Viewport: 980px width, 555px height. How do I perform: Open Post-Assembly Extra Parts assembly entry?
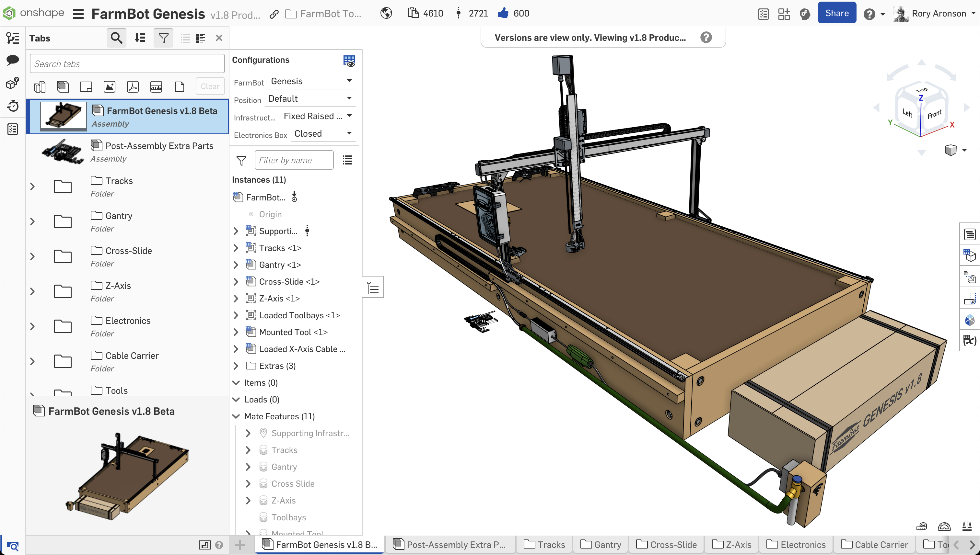pos(127,152)
